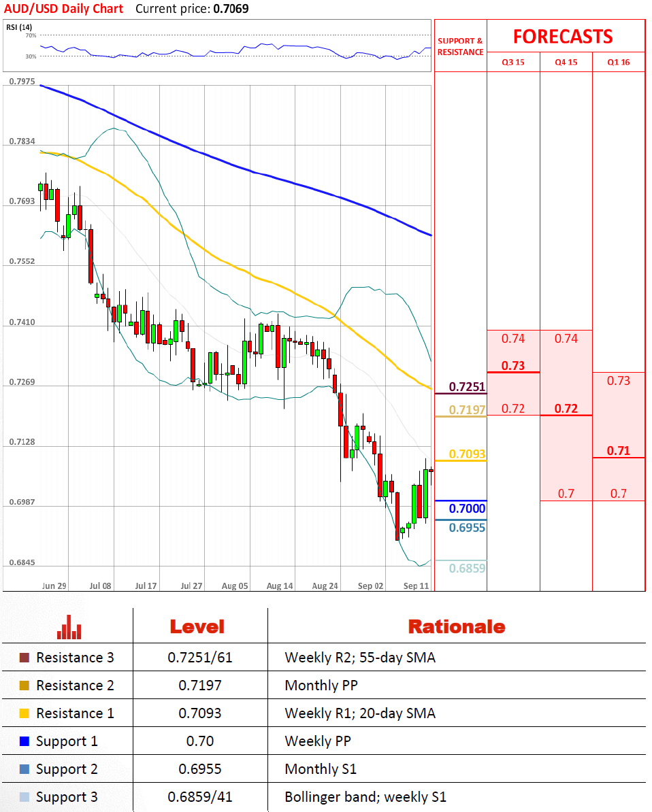This screenshot has height=812, width=652.
Task: Click the 0.6859/41 level cell
Action: [200, 798]
